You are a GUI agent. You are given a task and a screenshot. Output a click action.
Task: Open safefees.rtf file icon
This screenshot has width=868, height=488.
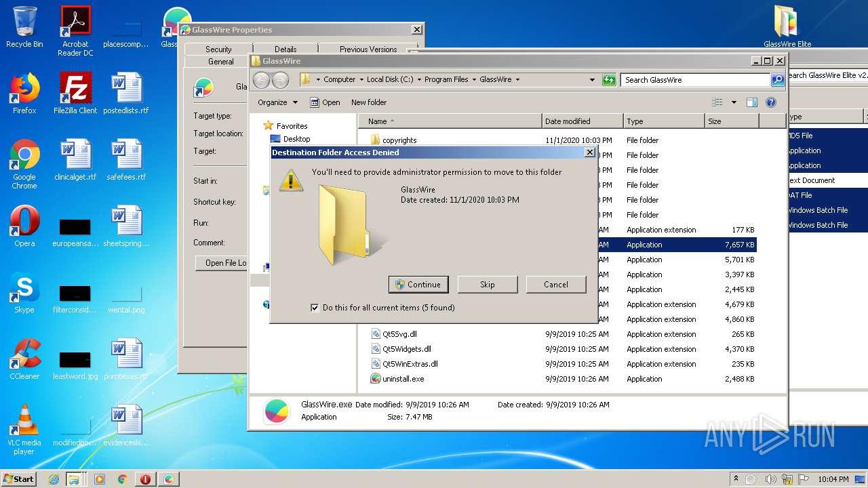point(126,160)
